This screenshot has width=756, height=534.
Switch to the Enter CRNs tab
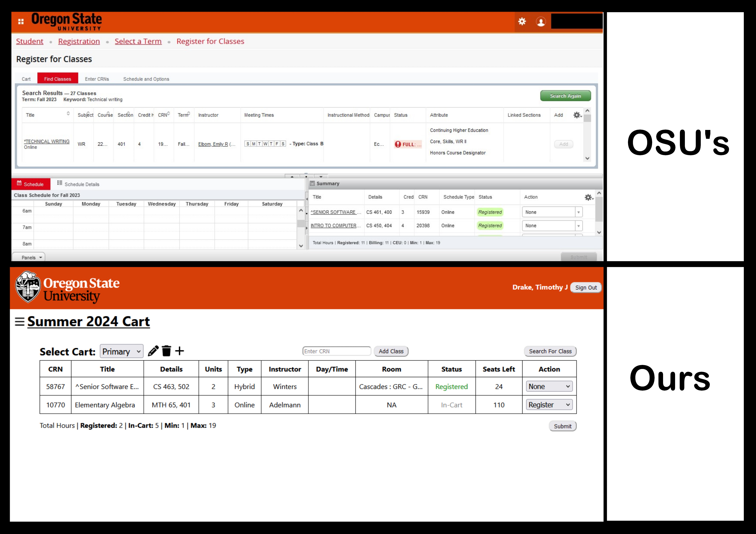(97, 79)
